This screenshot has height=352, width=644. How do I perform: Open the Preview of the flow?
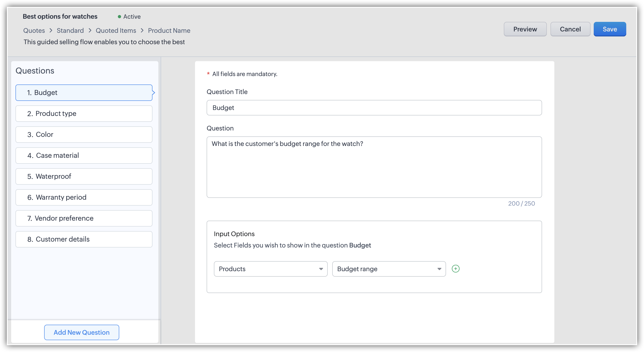pyautogui.click(x=525, y=29)
